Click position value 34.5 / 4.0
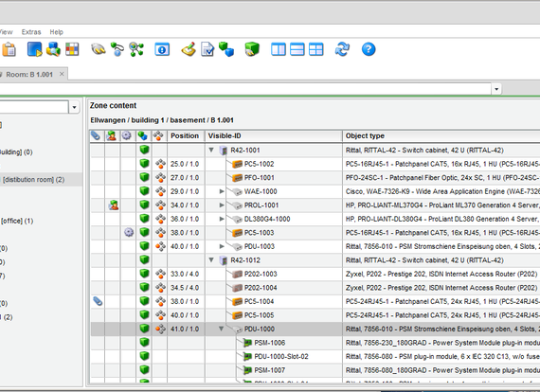Viewport: 540px width, 392px height. coord(185,288)
